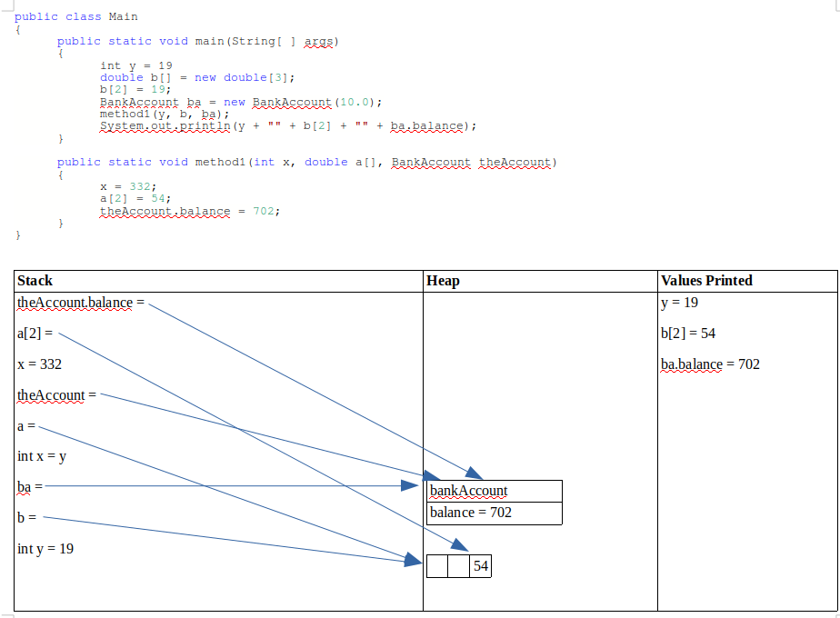Click the 'ba.balance = 702' printed value

710,364
